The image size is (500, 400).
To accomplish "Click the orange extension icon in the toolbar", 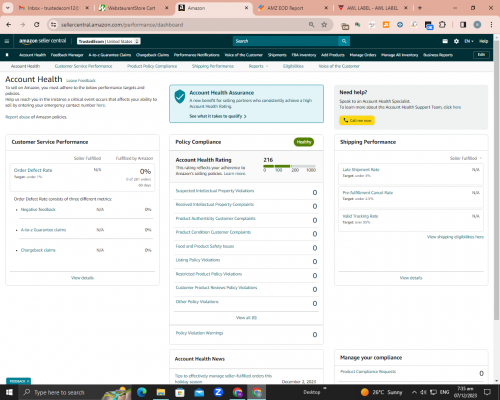I will pos(386,25).
